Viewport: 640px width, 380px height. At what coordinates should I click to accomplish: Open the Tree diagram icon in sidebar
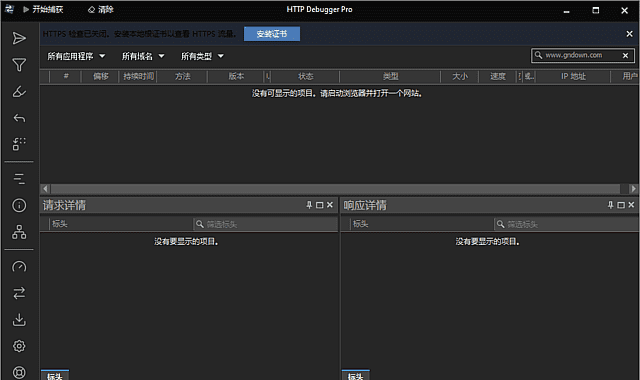[x=19, y=232]
